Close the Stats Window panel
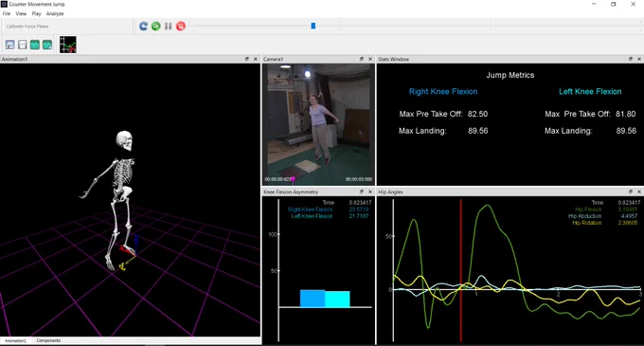 639,59
